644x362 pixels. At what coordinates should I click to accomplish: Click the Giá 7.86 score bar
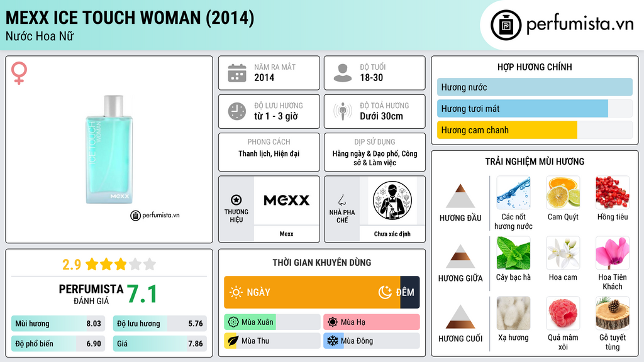pos(160,344)
